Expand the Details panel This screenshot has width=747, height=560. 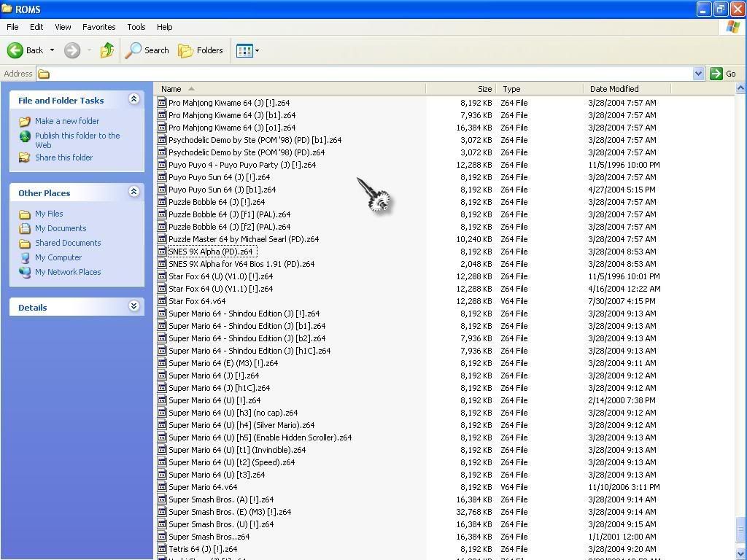pos(133,307)
